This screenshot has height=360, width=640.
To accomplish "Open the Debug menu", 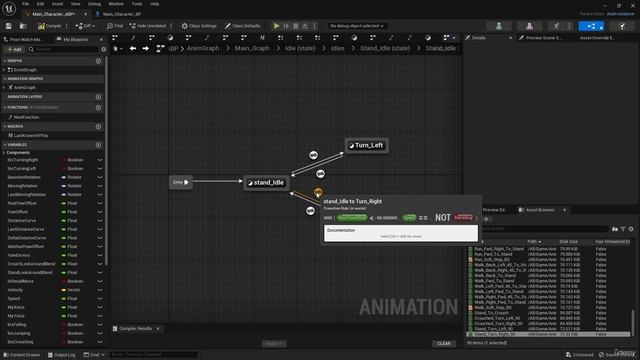I will [x=94, y=4].
